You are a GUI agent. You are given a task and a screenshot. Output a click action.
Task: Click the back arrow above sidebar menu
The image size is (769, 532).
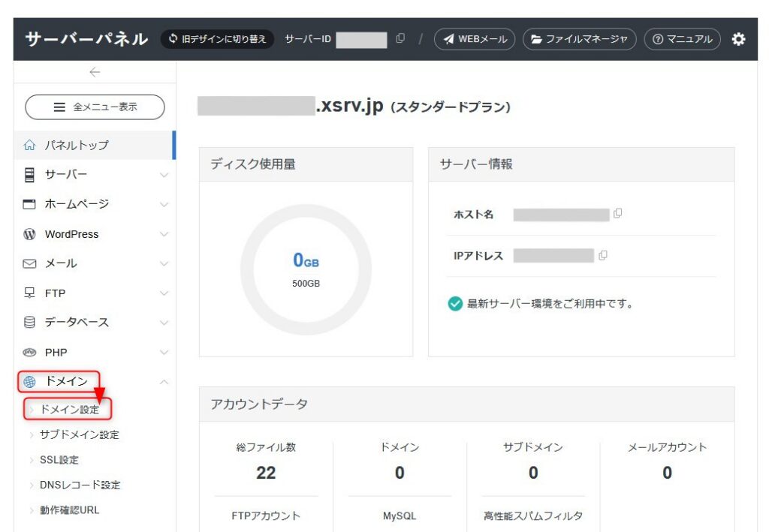94,72
